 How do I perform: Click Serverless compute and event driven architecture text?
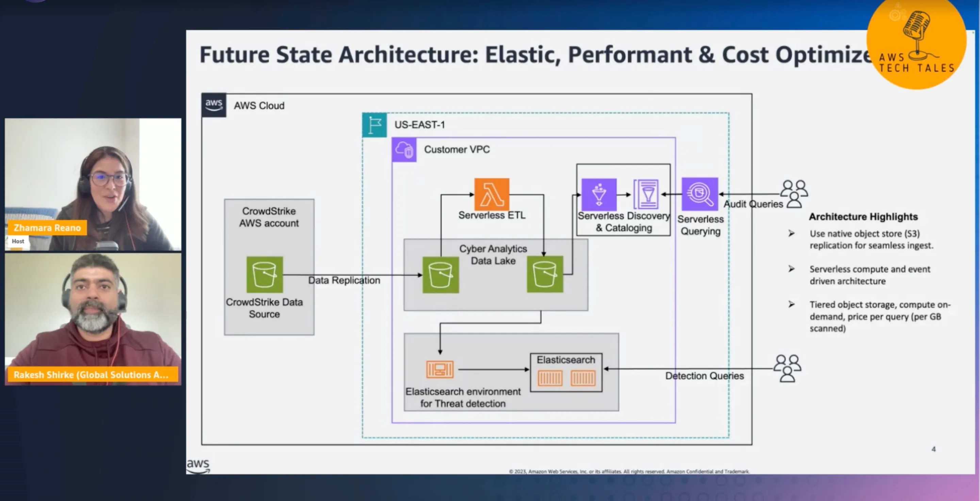870,275
